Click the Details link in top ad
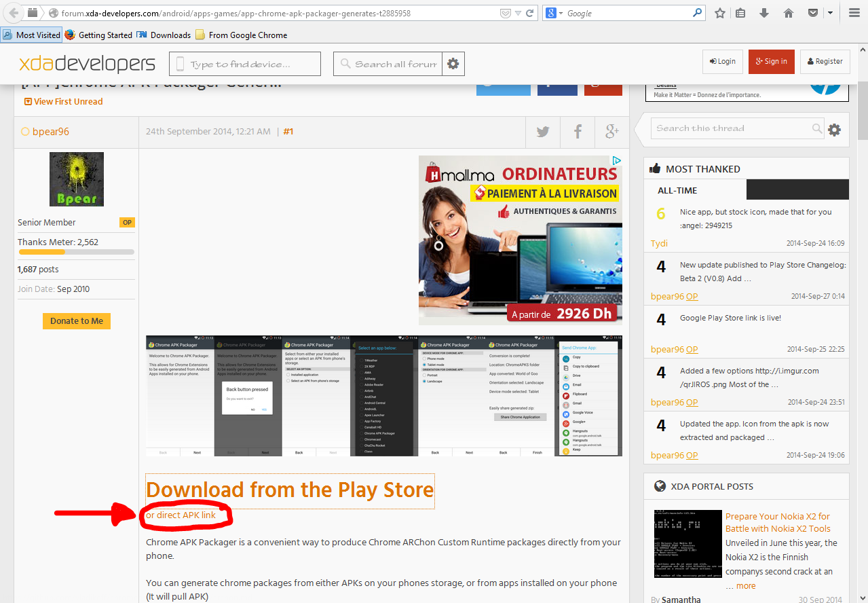 pyautogui.click(x=666, y=86)
